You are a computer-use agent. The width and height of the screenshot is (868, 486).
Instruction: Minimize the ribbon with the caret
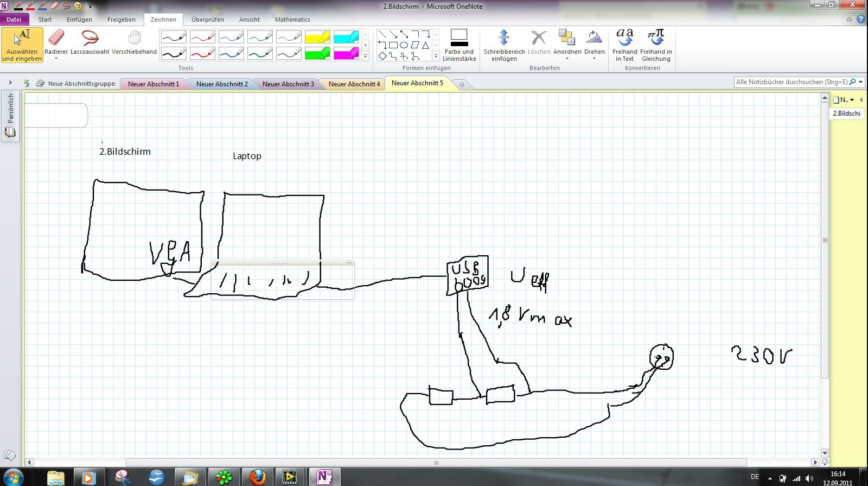pos(850,20)
